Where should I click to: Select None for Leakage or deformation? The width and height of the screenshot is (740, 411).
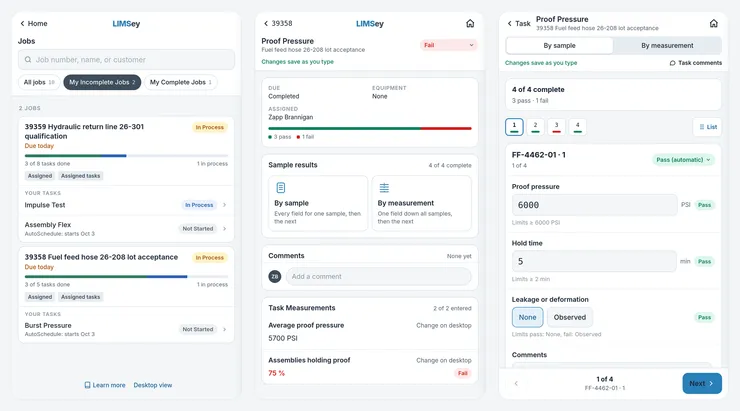coord(528,318)
